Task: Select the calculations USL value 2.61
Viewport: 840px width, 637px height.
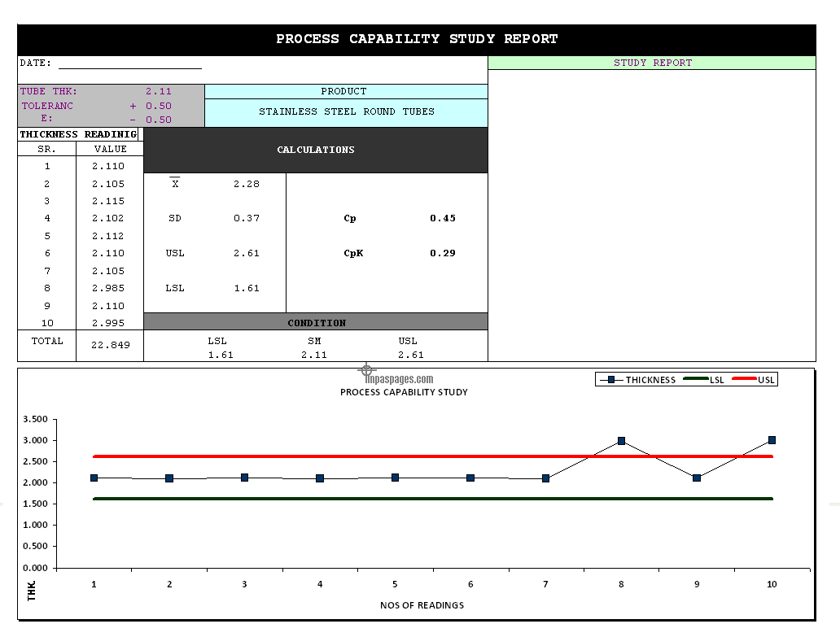Action: [x=247, y=253]
